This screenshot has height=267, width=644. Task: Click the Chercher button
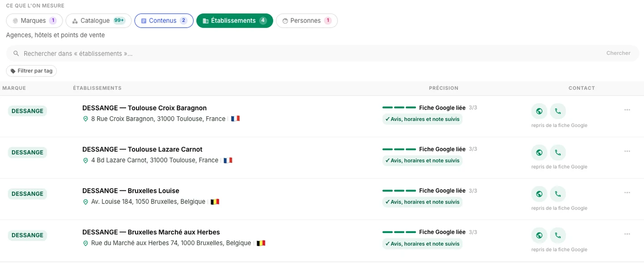click(x=618, y=53)
